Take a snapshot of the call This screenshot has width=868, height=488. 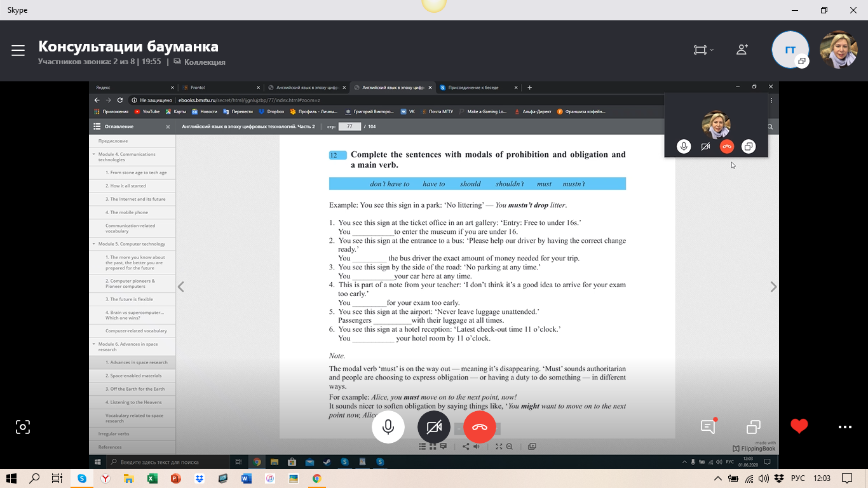click(23, 427)
